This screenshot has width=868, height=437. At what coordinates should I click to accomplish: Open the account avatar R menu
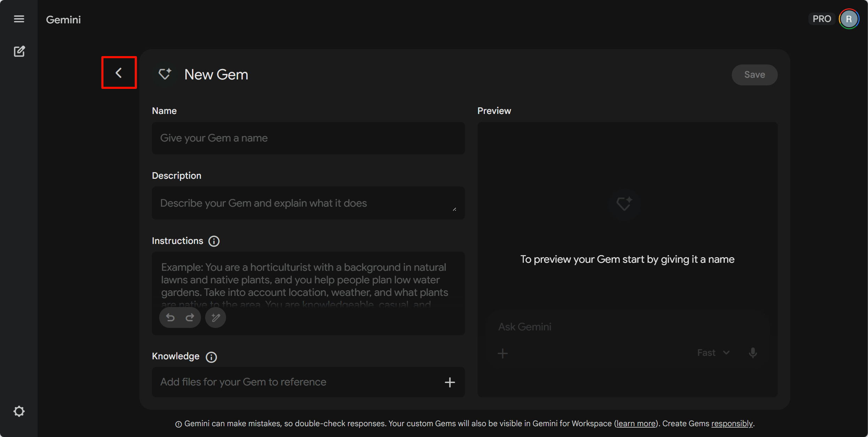pyautogui.click(x=849, y=19)
